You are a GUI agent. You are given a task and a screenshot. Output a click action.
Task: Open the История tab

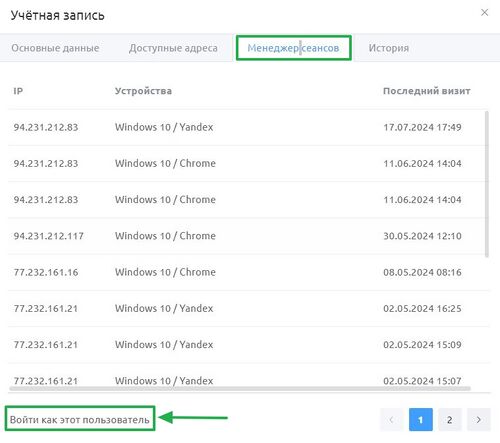[x=389, y=48]
